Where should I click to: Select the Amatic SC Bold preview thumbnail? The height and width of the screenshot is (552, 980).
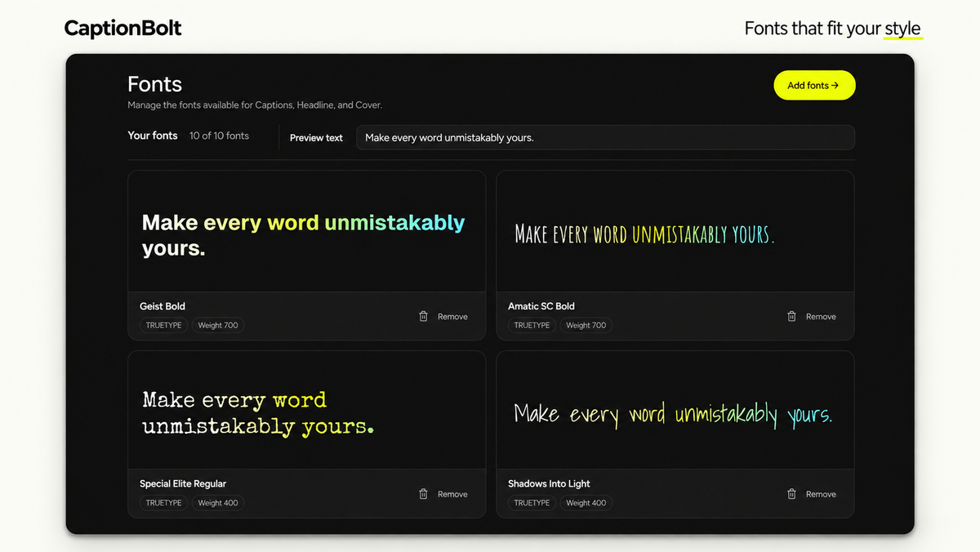click(675, 231)
